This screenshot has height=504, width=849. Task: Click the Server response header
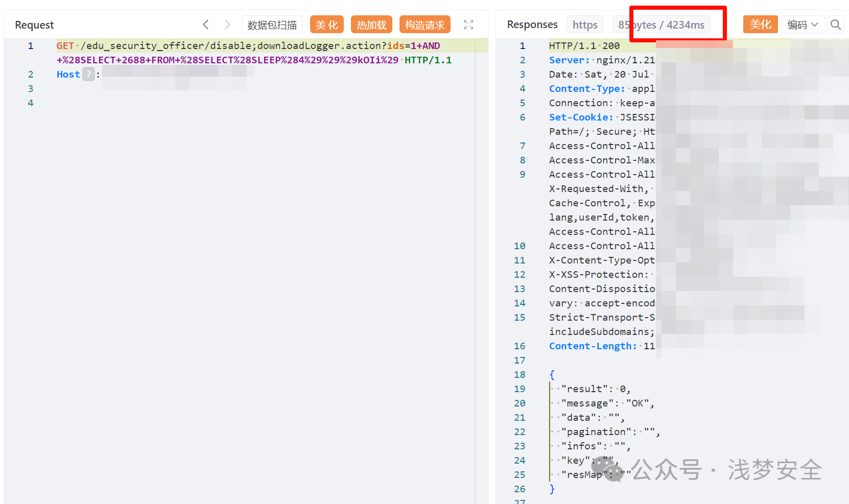[569, 60]
